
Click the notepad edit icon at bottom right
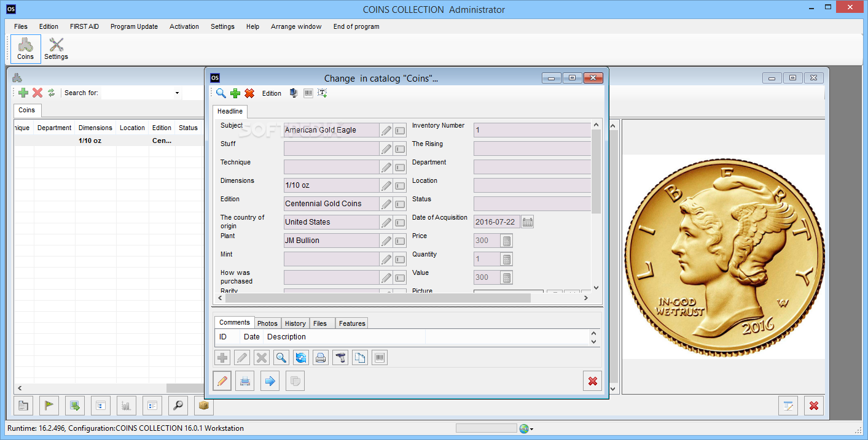788,406
